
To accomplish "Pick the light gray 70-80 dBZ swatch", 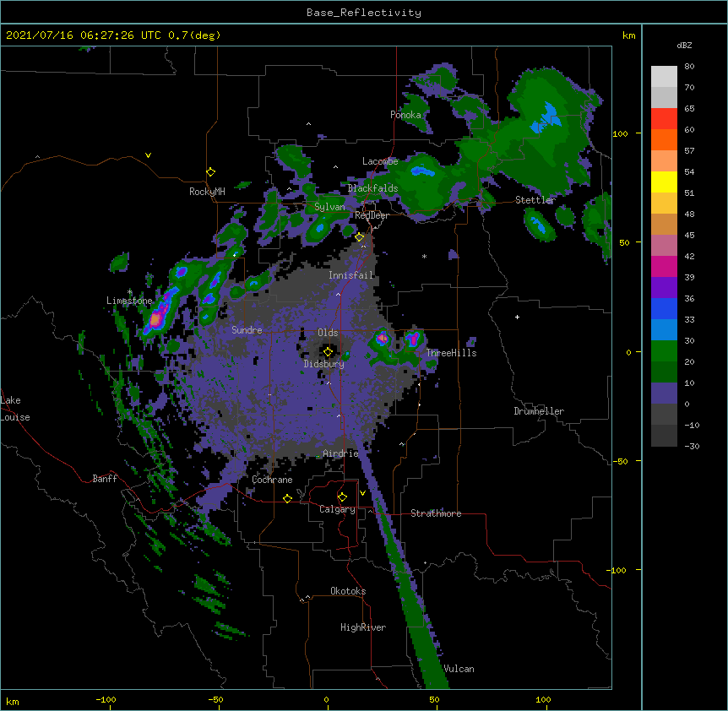I will pos(664,77).
